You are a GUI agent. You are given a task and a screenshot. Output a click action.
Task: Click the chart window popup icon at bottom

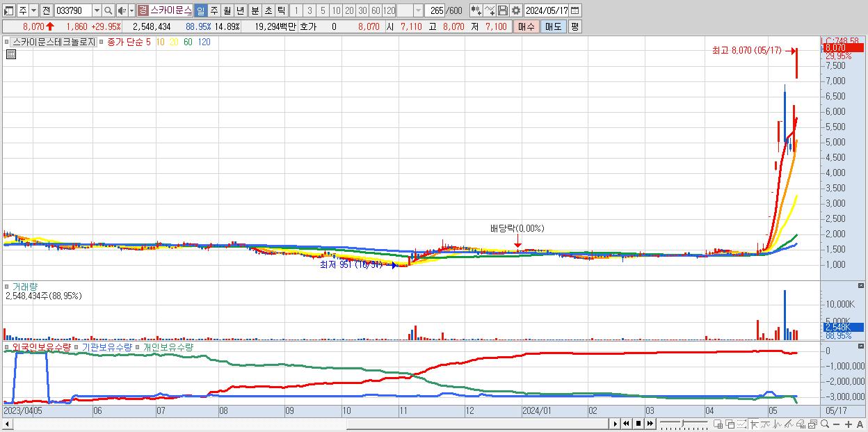click(x=812, y=424)
